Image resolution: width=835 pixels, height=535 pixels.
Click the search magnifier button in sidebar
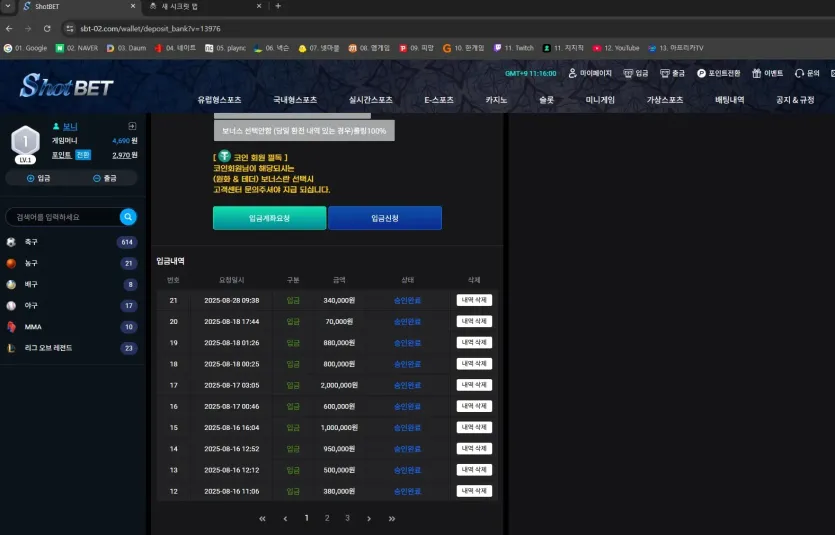coord(128,217)
